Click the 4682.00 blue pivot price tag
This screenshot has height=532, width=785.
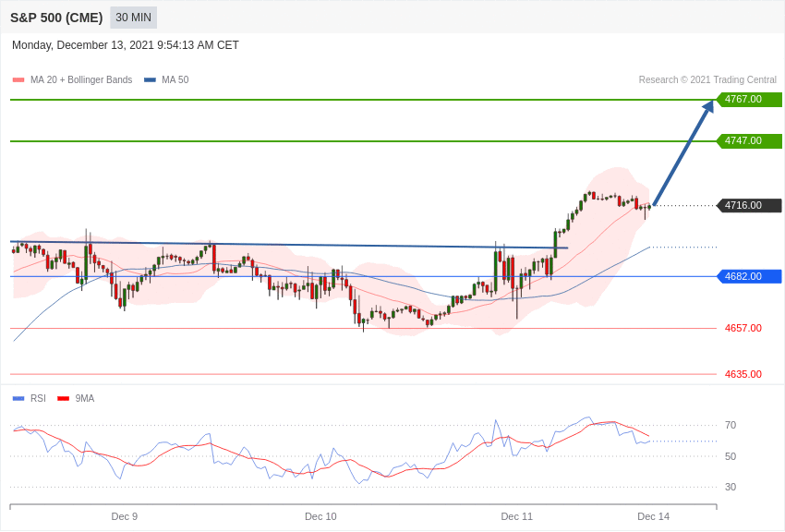(750, 276)
